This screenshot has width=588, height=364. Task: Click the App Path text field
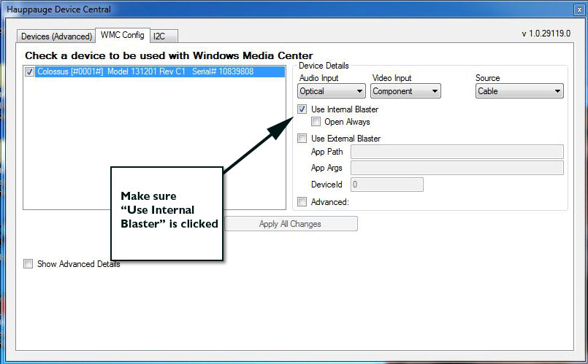[x=457, y=152]
